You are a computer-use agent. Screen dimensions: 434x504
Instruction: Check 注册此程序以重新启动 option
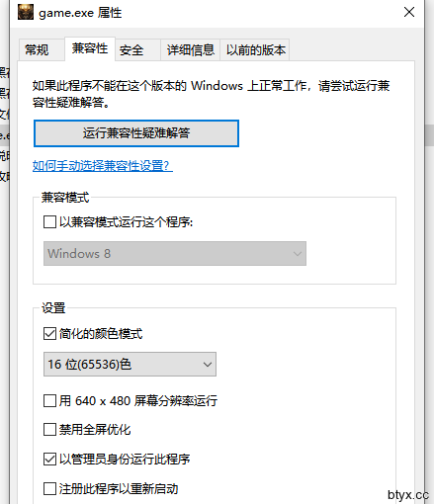click(49, 488)
